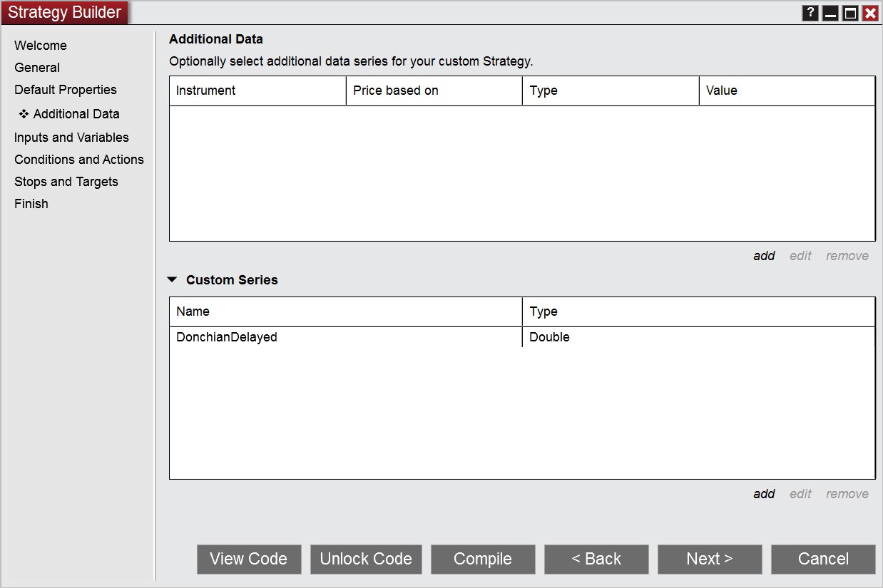Screen dimensions: 883x588
Task: Click the Unlock Code button
Action: (366, 559)
